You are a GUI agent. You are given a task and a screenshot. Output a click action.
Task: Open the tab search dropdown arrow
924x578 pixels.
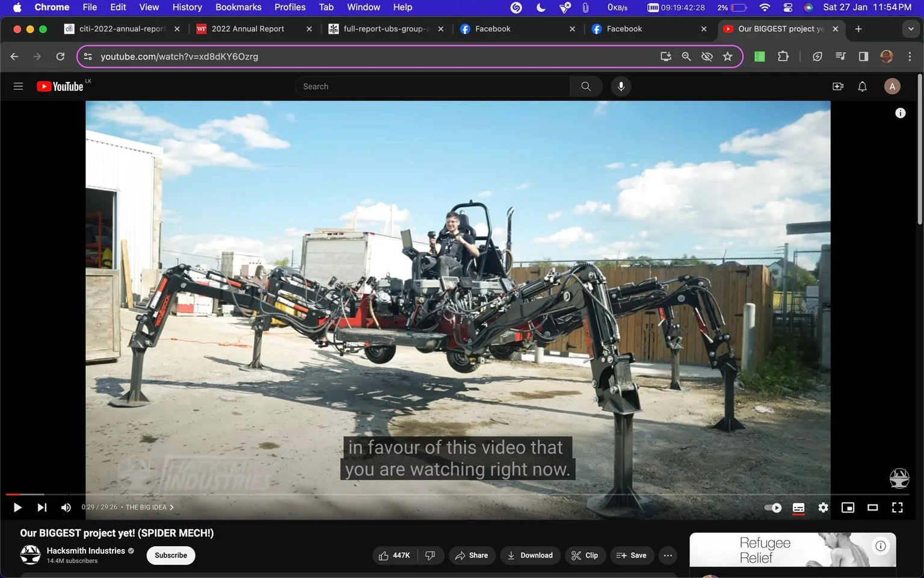pos(911,29)
